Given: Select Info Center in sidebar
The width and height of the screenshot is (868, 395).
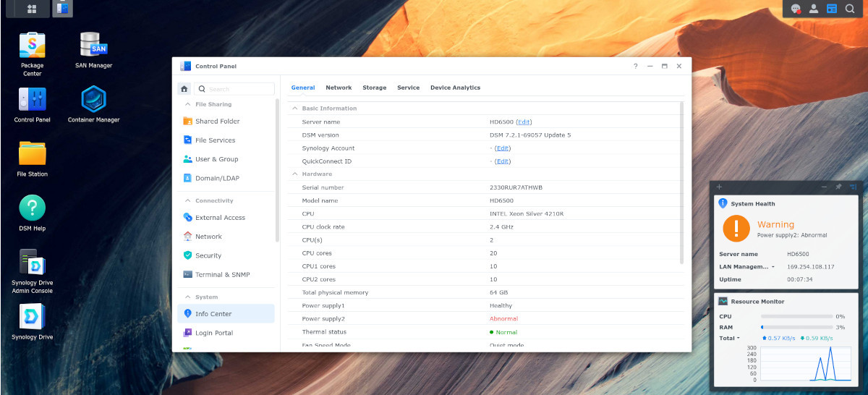Looking at the screenshot, I should [x=226, y=314].
